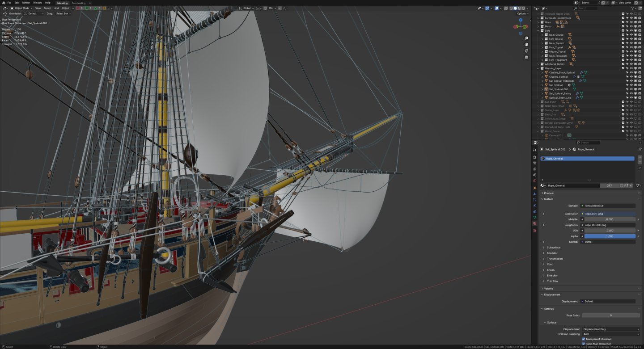Expand the Guns collection in outliner
Viewport: 644px width, 349px height.
click(x=538, y=22)
